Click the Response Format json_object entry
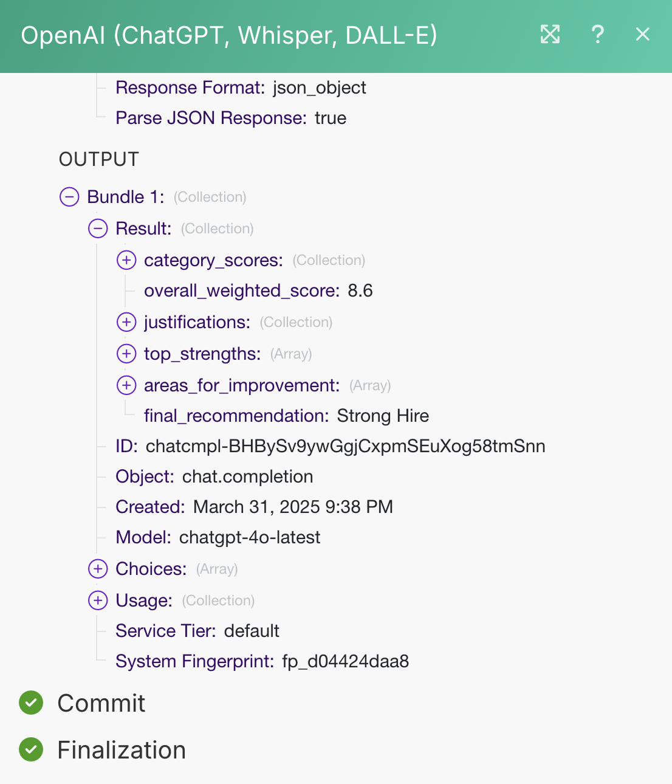Image resolution: width=672 pixels, height=784 pixels. pyautogui.click(x=319, y=88)
